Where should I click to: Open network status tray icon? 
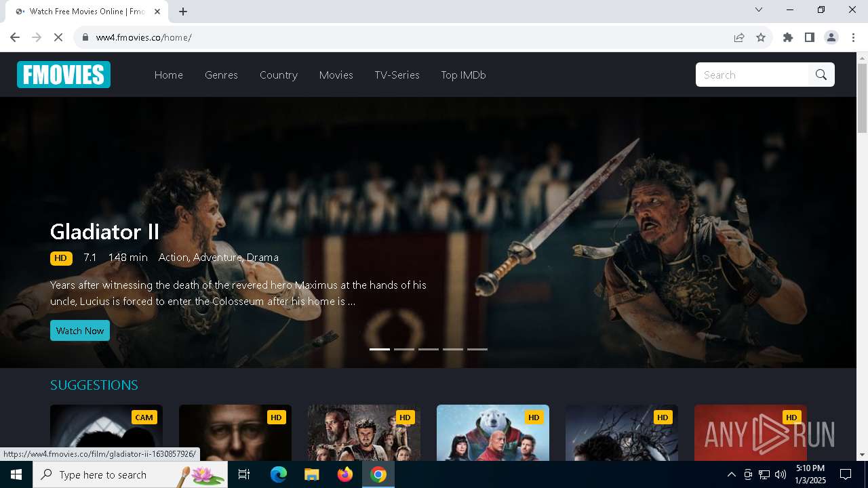click(764, 474)
